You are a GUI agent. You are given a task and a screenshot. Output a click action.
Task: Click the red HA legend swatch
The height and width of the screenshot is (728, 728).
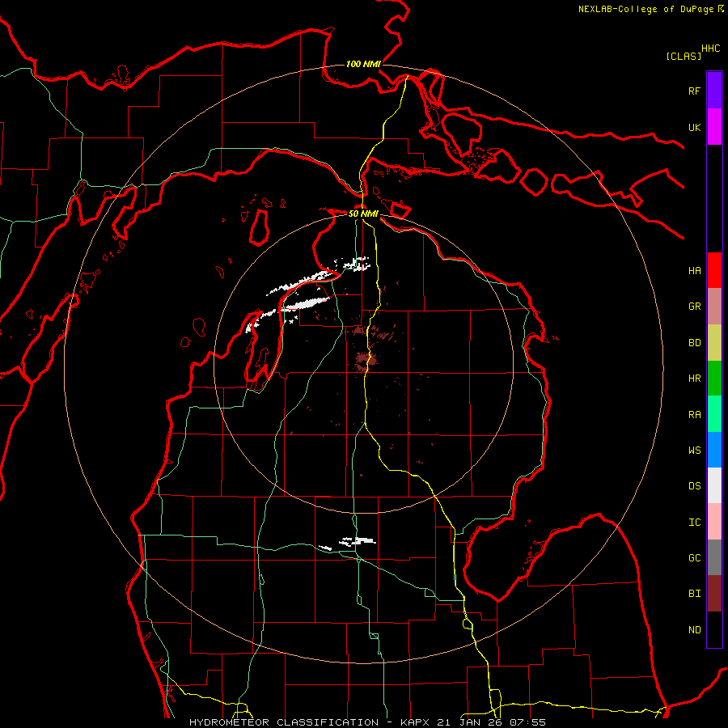pos(714,270)
